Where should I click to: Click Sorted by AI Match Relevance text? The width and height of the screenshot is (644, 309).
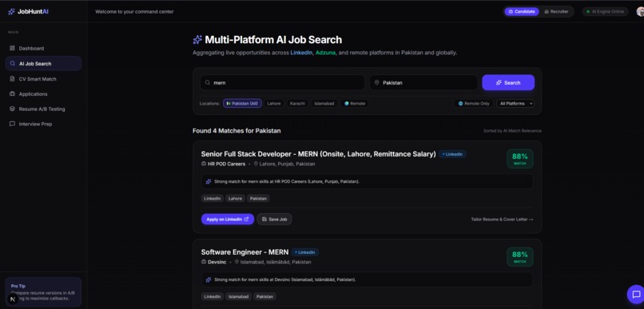(512, 131)
